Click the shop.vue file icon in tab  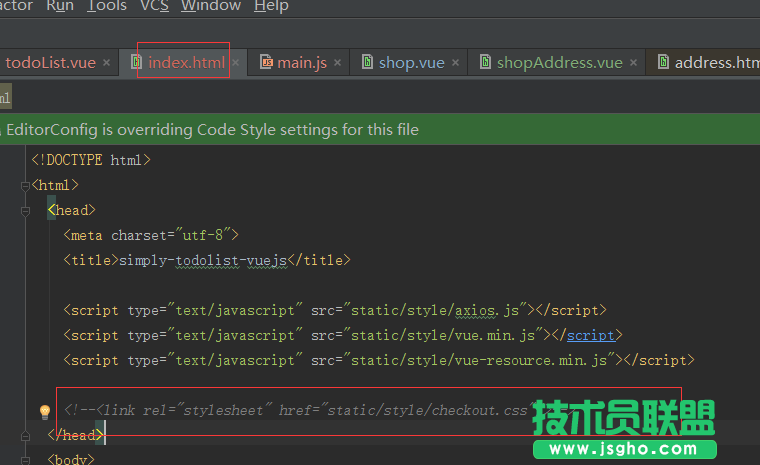coord(367,62)
